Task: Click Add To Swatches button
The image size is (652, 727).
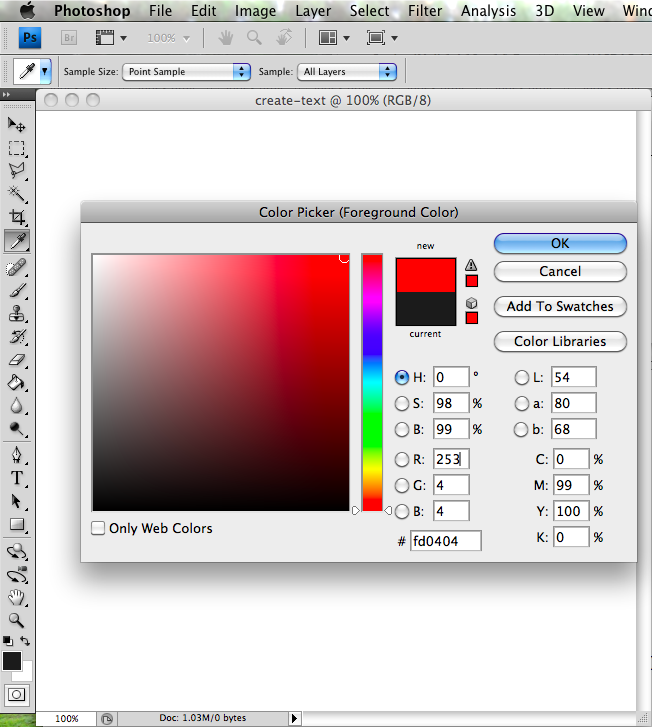Action: pyautogui.click(x=560, y=306)
